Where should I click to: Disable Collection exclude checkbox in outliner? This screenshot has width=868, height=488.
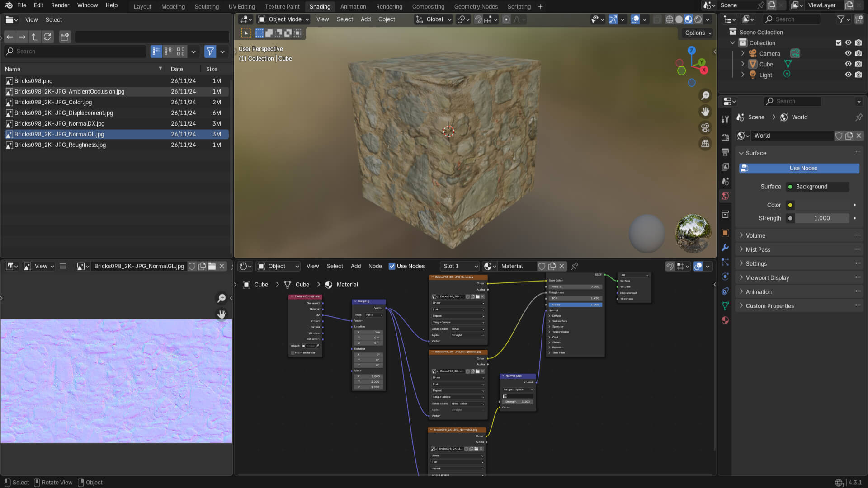(x=839, y=43)
